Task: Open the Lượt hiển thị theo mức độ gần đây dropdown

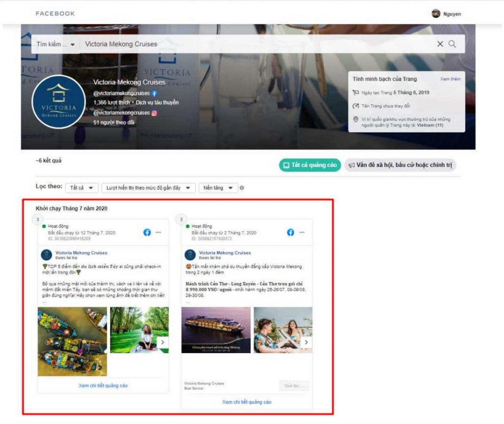Action: pyautogui.click(x=148, y=188)
